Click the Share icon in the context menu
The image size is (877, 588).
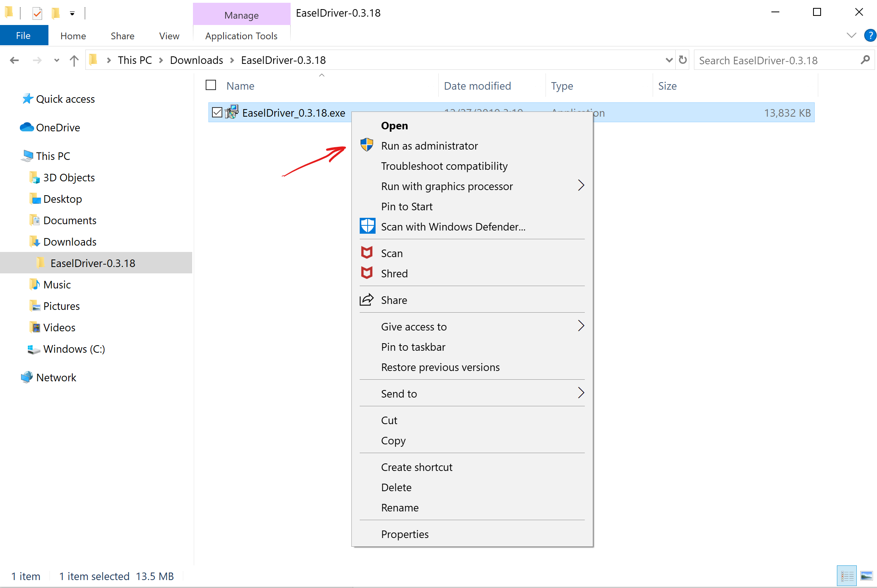click(366, 300)
